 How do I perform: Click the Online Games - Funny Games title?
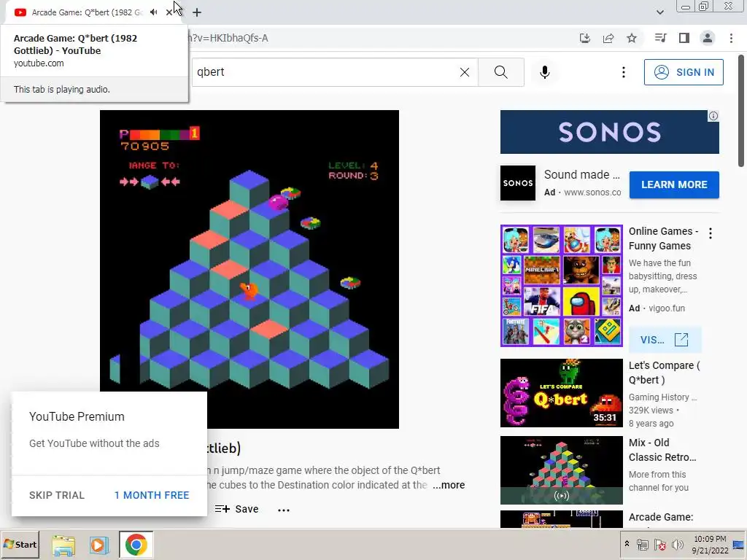664,238
